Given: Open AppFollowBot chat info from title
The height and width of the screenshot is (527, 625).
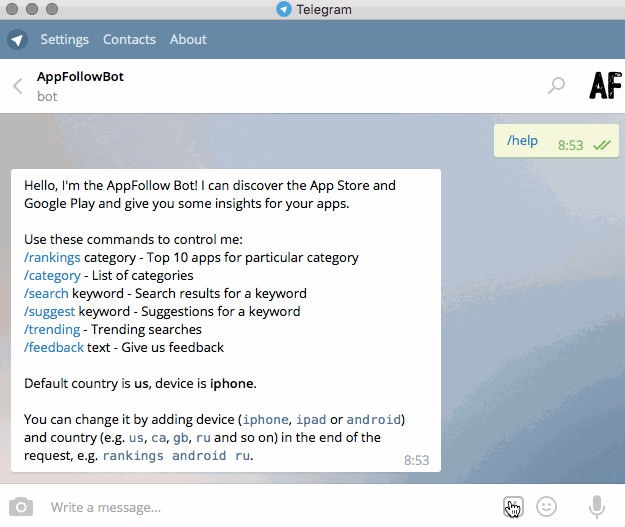Looking at the screenshot, I should [80, 77].
